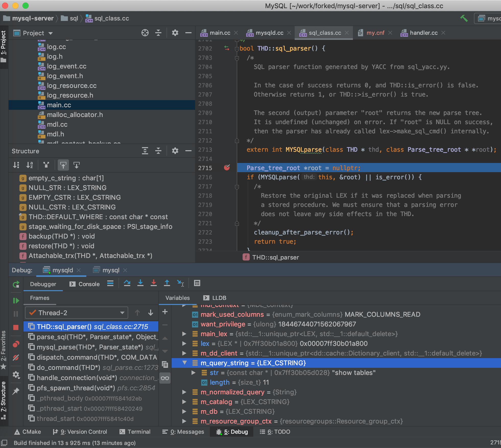The width and height of the screenshot is (501, 448).
Task: Click Step Into button
Action: [x=140, y=283]
